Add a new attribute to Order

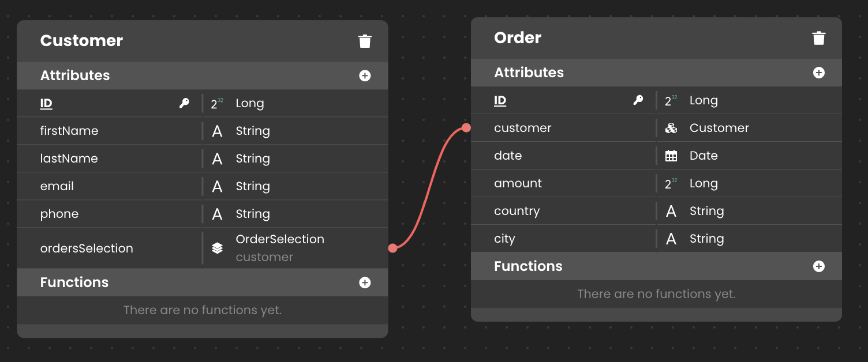tap(819, 73)
